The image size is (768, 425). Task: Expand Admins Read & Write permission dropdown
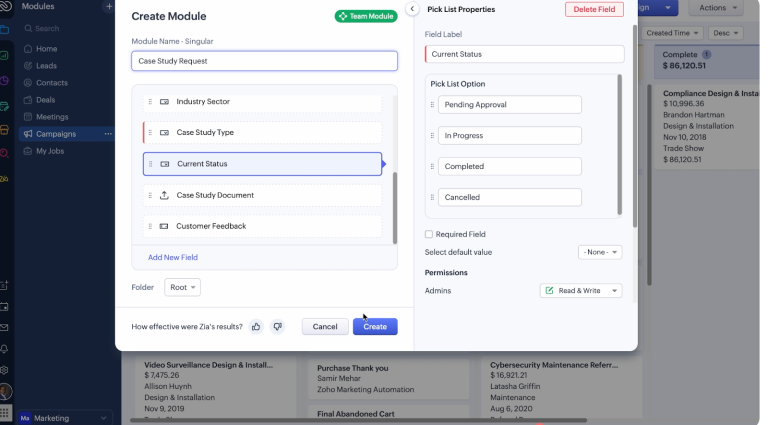pyautogui.click(x=580, y=291)
